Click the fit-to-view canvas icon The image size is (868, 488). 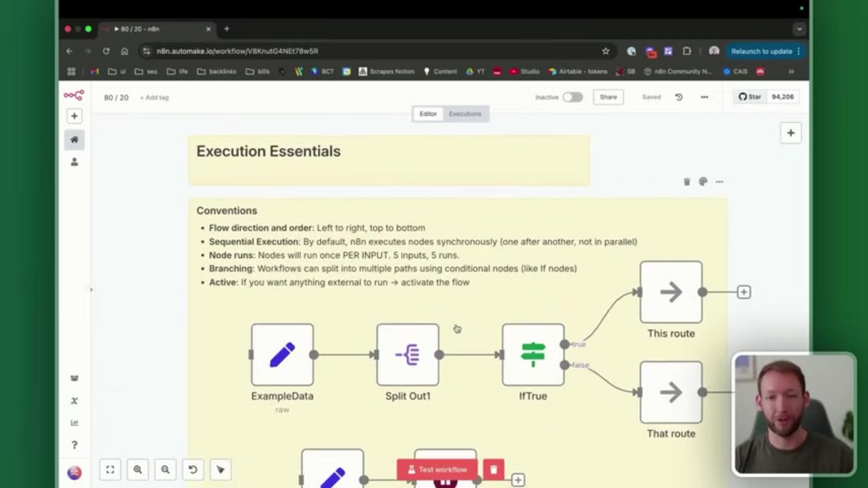coord(111,470)
